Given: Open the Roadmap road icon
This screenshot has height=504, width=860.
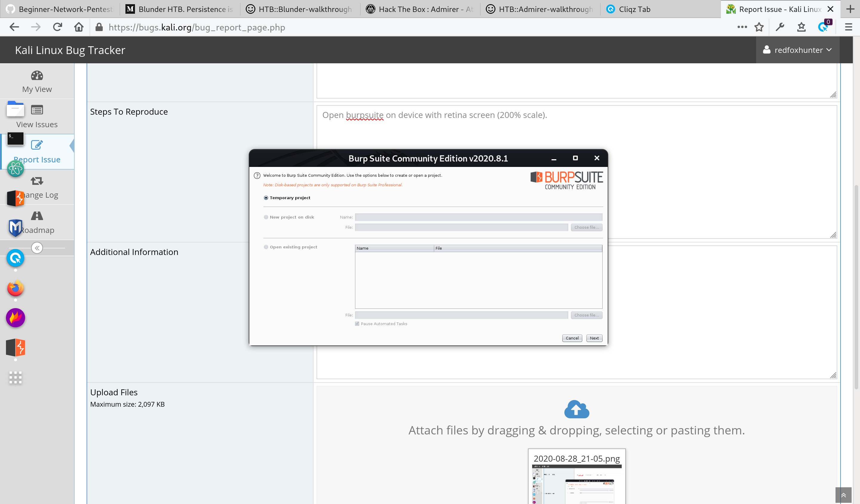Looking at the screenshot, I should 37,216.
